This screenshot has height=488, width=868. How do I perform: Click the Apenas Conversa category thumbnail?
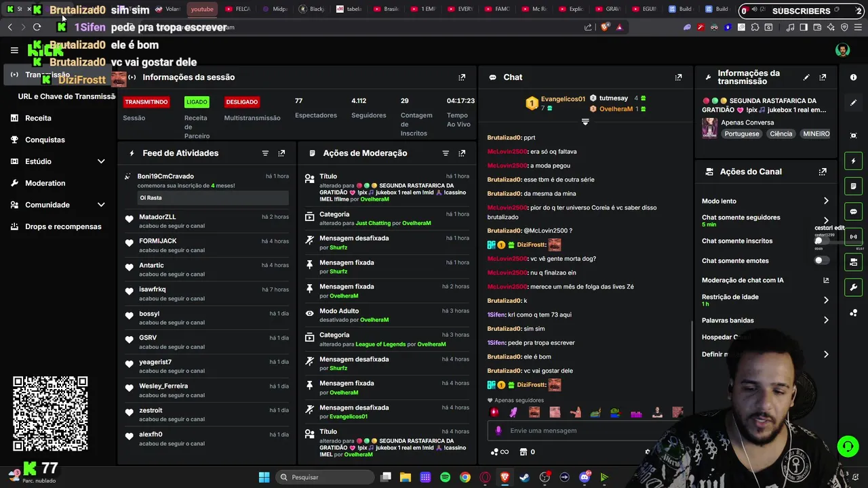(709, 128)
